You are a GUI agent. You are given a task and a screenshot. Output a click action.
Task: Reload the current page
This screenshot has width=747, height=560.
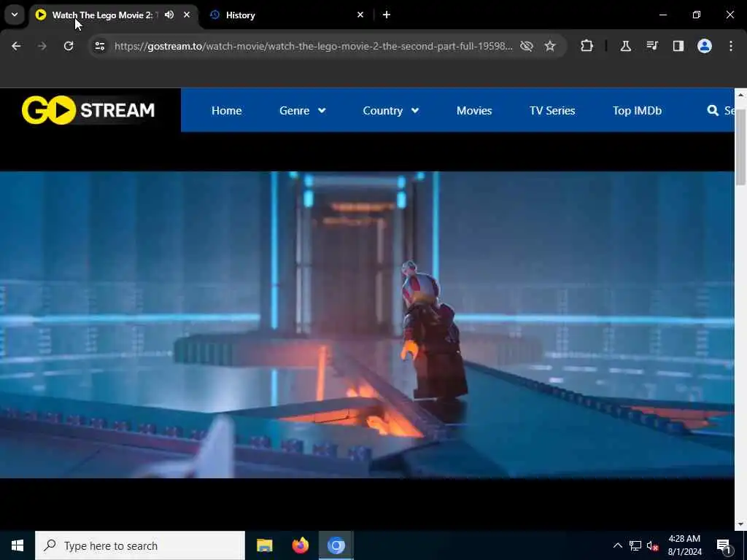pos(69,46)
